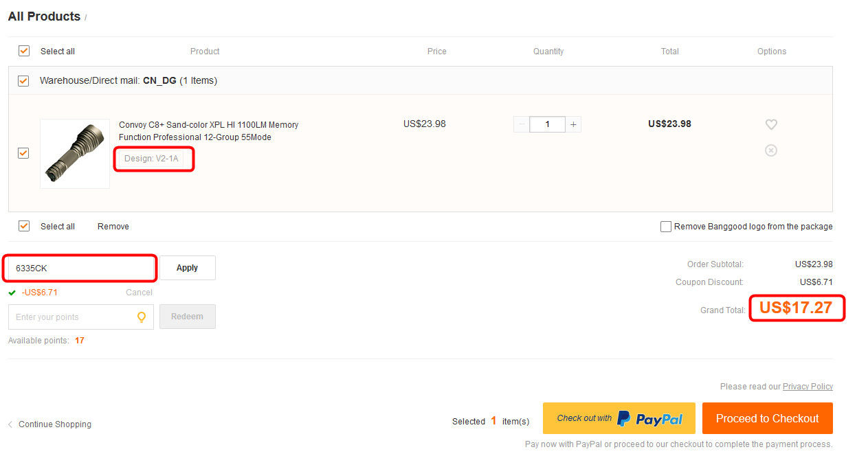The image size is (868, 467).
Task: Toggle the bottom Select all checkbox
Action: click(x=24, y=226)
